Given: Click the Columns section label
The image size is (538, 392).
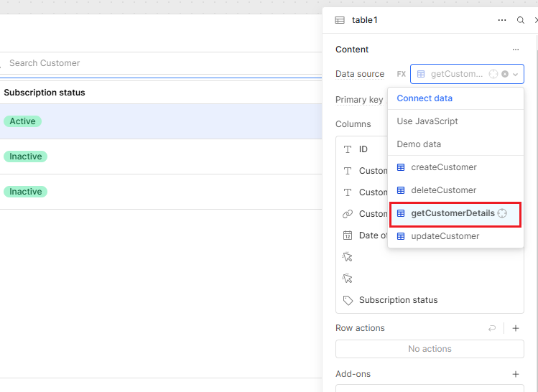Looking at the screenshot, I should [x=353, y=124].
